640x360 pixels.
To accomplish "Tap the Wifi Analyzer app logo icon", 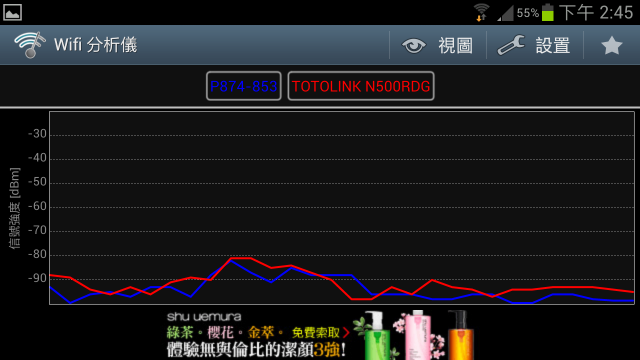I will click(29, 45).
